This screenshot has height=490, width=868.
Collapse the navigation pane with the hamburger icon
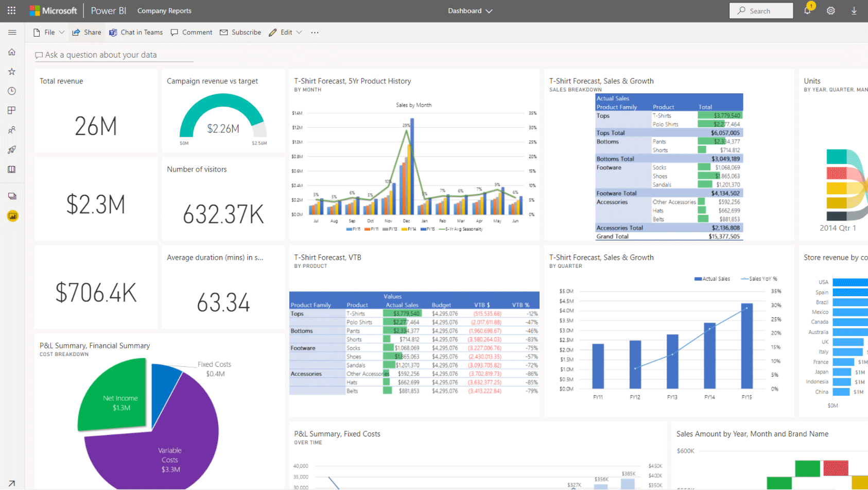pyautogui.click(x=12, y=32)
